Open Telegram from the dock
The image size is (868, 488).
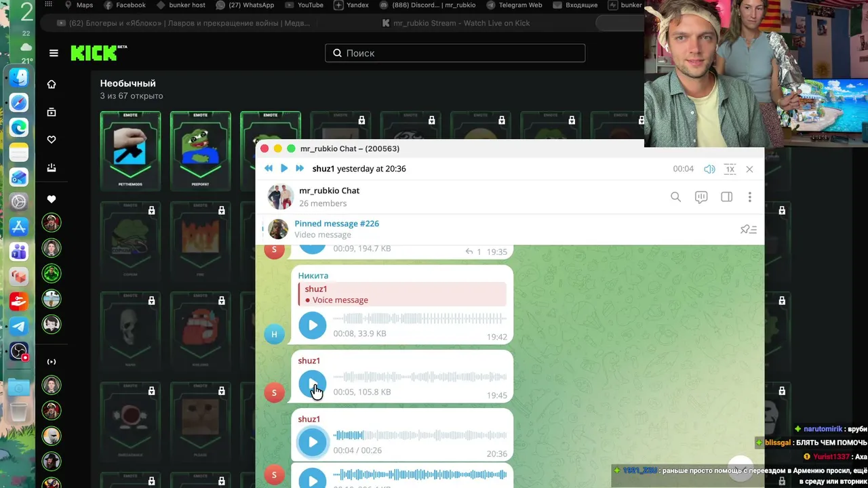click(19, 326)
